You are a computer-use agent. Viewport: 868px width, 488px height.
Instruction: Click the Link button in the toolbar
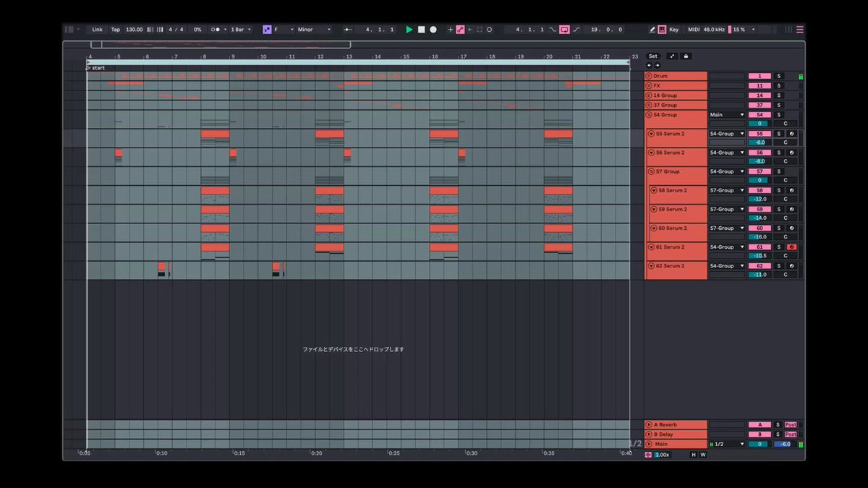97,30
